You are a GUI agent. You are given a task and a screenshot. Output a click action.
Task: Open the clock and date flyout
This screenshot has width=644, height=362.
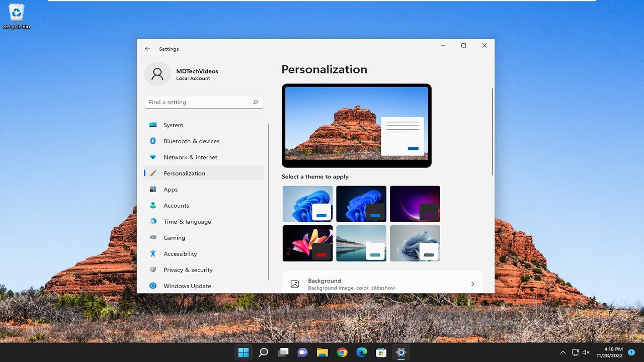click(x=609, y=352)
